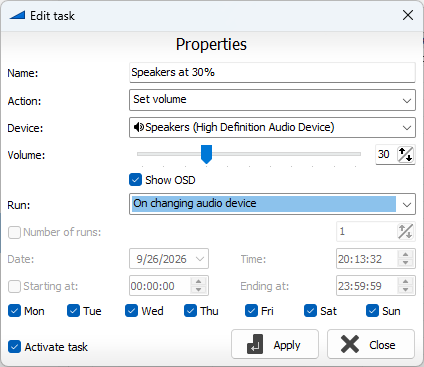Uncheck the Sat checkbox
The height and width of the screenshot is (367, 424).
point(310,311)
